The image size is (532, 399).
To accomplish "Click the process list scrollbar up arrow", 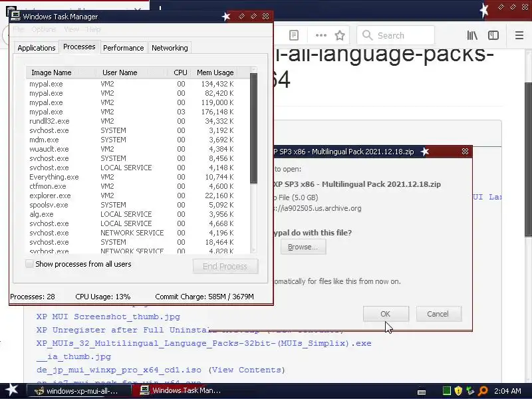I will [253, 70].
